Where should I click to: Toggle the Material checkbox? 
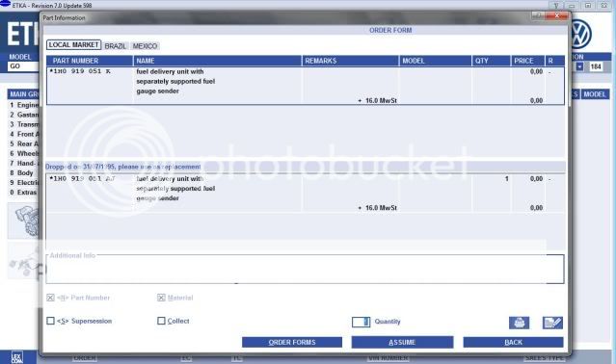click(x=161, y=298)
